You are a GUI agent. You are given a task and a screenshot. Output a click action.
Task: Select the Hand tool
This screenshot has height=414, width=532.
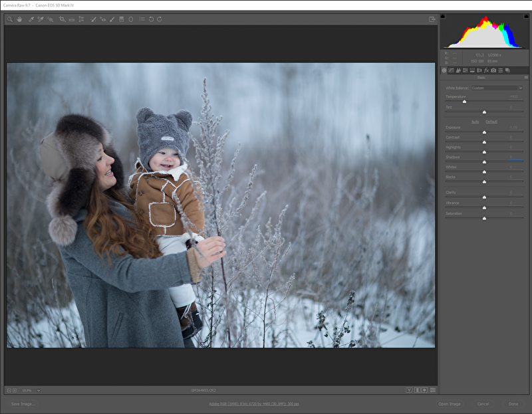[x=19, y=19]
